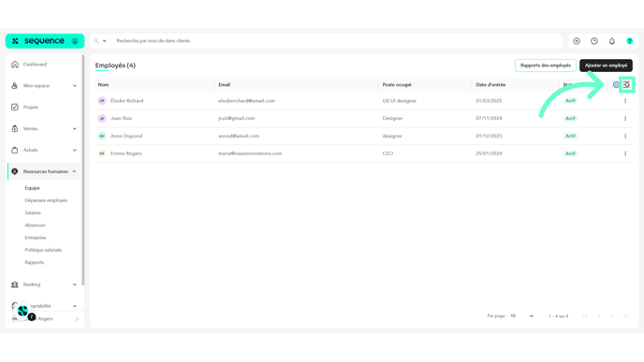Click the Ventes money-bag icon
The width and height of the screenshot is (644, 362).
[15, 128]
